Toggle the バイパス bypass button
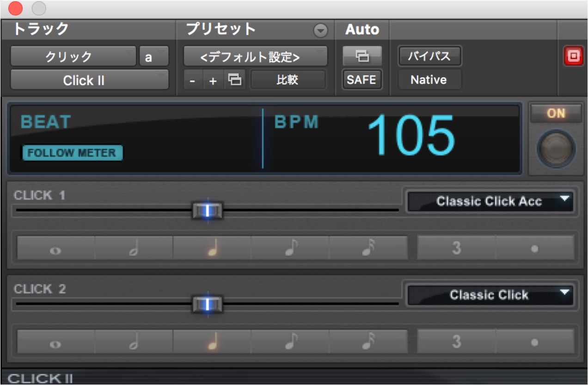 (x=429, y=56)
